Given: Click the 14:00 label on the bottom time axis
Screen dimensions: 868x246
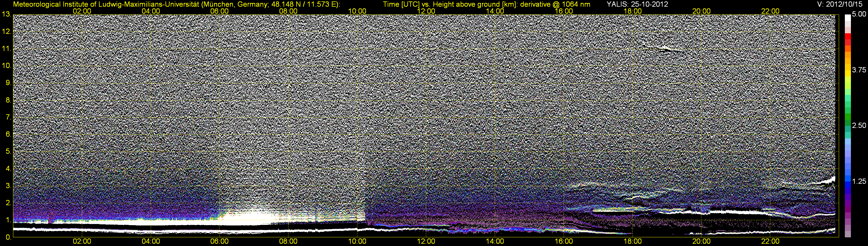Looking at the screenshot, I should click(x=495, y=242).
